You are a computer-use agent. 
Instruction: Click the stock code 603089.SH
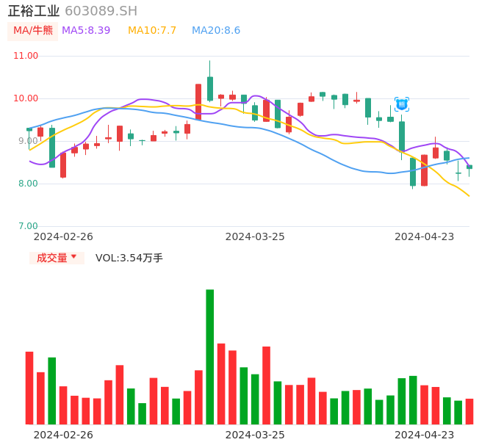[101, 11]
